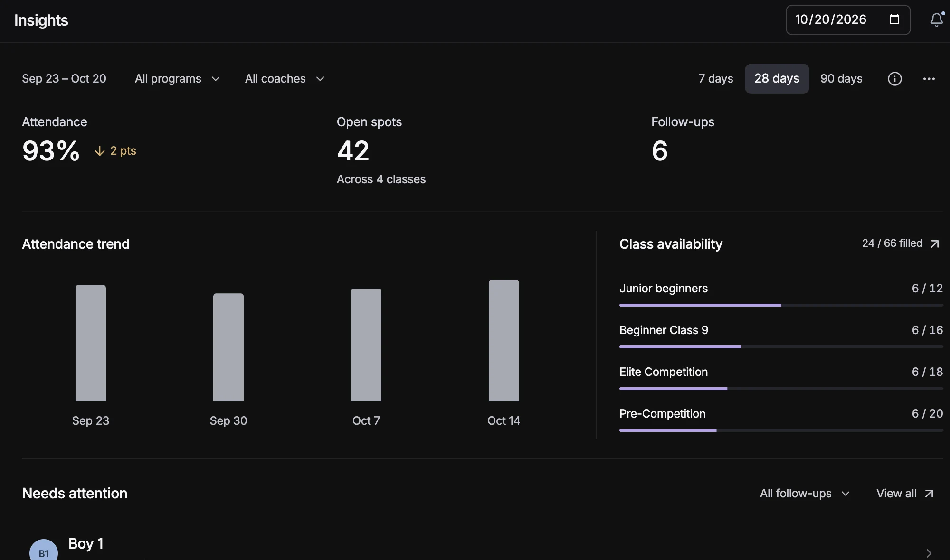This screenshot has width=950, height=560.
Task: Click Junior beginners progress bar
Action: (x=781, y=305)
